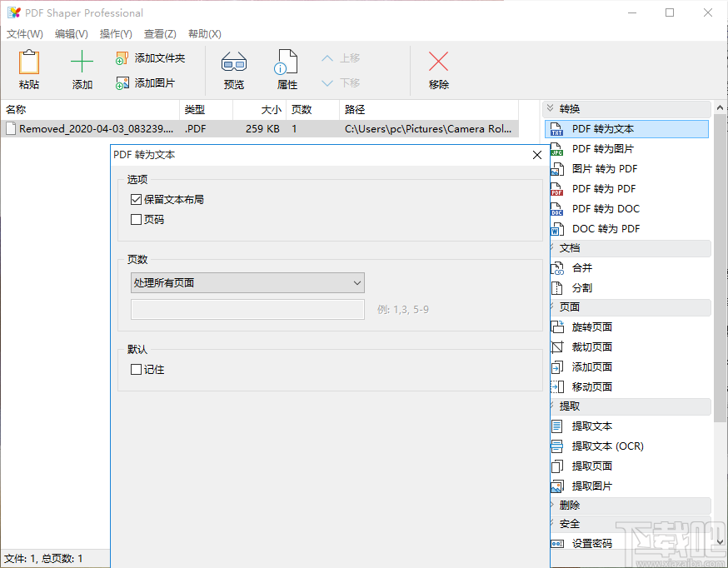Enable the 页码 checkbox
The height and width of the screenshot is (568, 728).
[x=137, y=218]
